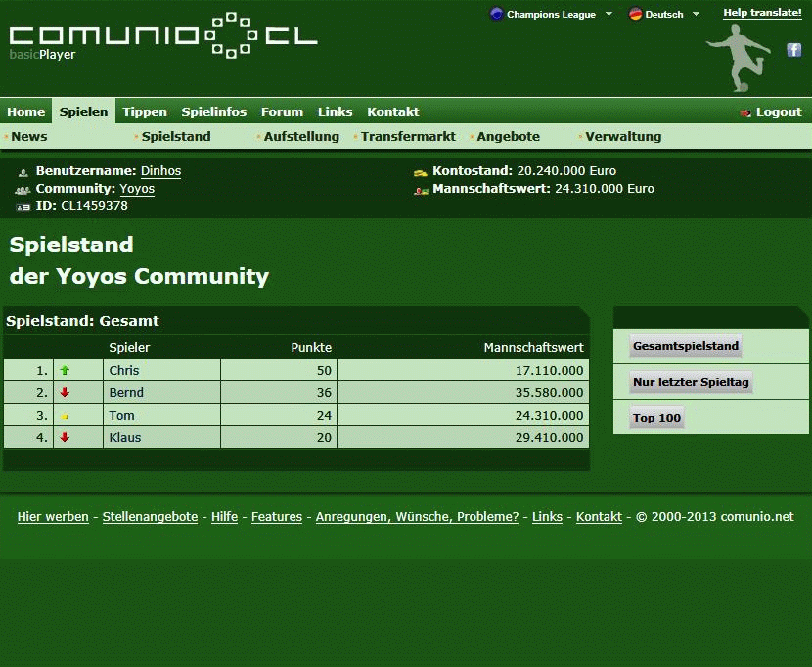Screen dimensions: 812x667
Task: Click the yellow trend marker beside Tom
Action: pyautogui.click(x=66, y=416)
